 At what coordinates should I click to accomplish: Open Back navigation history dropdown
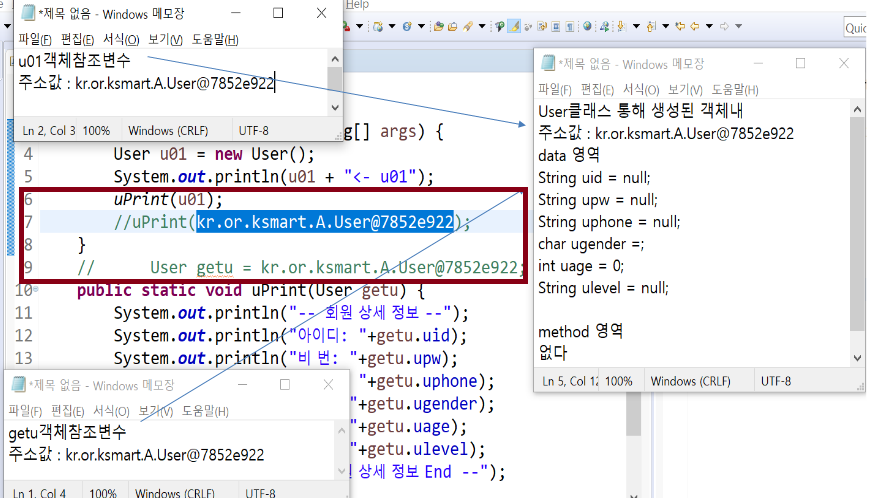pos(709,27)
